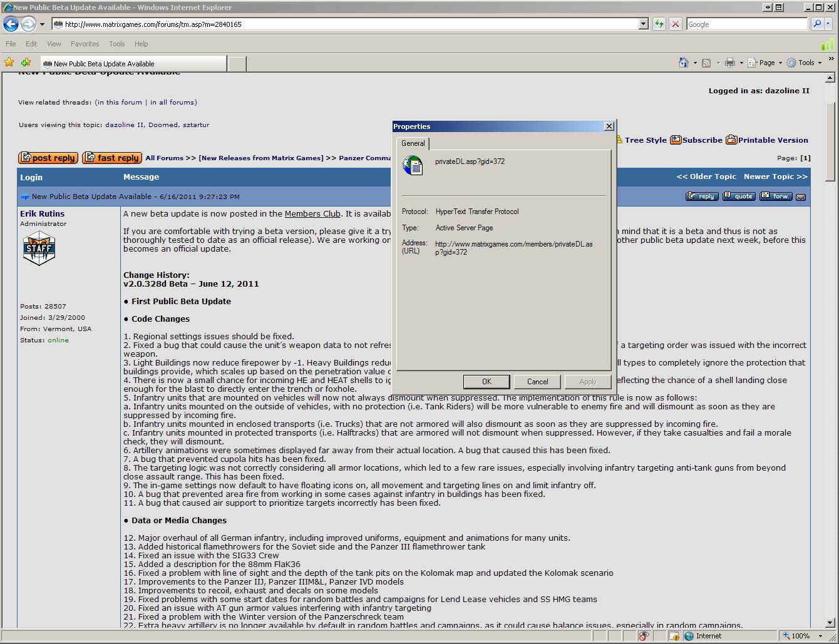Show more command bar items chevron
Image resolution: width=839 pixels, height=644 pixels.
pyautogui.click(x=831, y=59)
